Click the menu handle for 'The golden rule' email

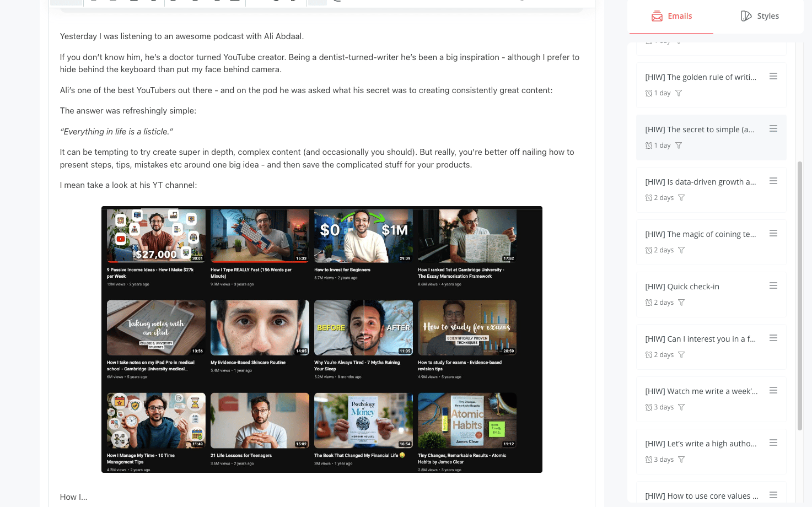tap(773, 76)
